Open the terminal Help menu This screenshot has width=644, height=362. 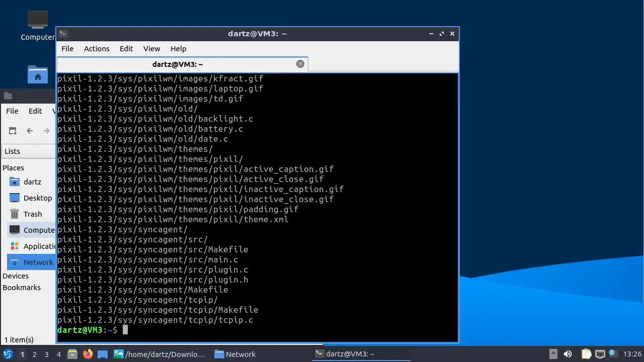178,49
